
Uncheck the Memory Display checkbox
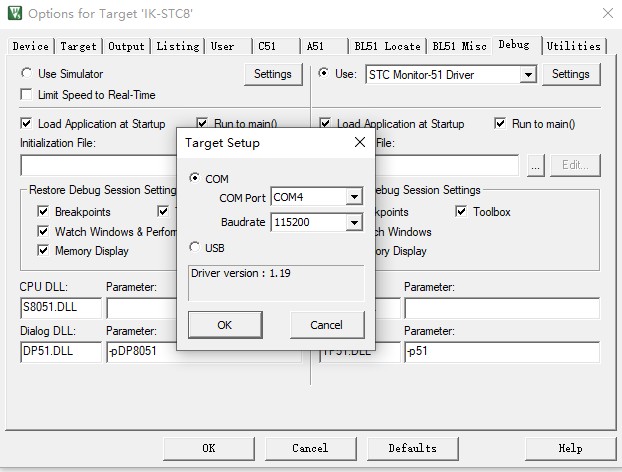click(44, 251)
